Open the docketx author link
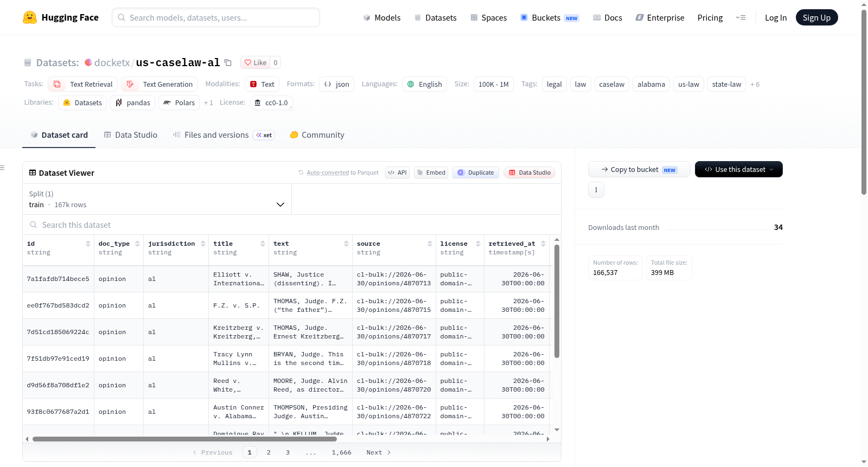This screenshot has height=467, width=868. (x=112, y=62)
